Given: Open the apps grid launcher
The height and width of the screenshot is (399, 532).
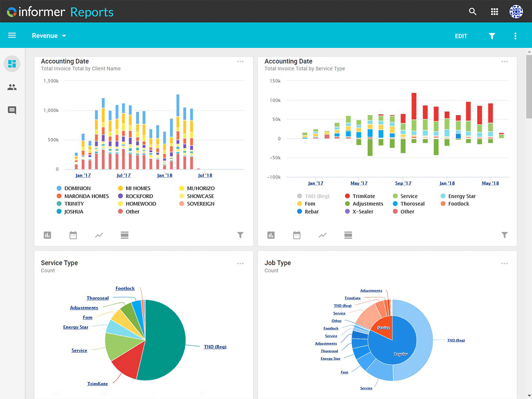Looking at the screenshot, I should click(x=495, y=12).
